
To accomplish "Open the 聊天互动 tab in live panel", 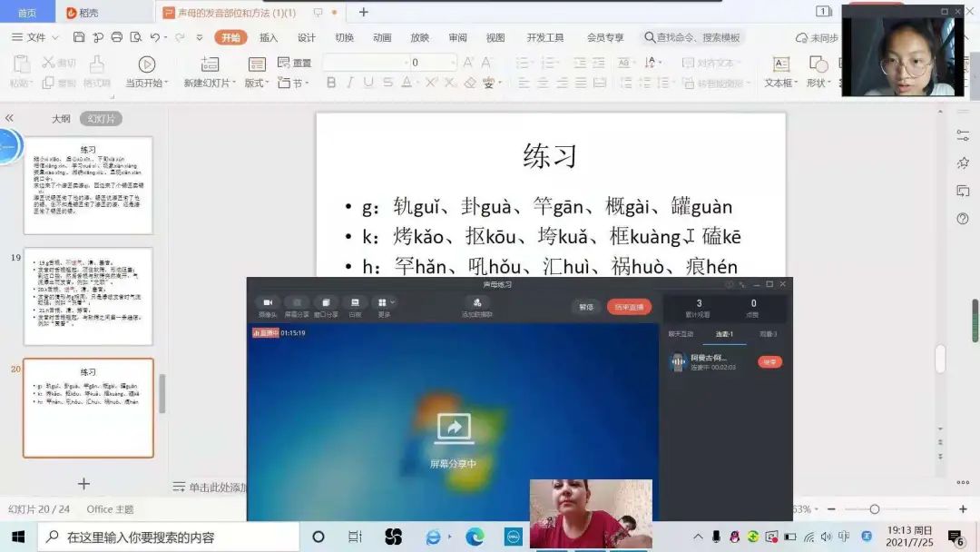I will tap(681, 334).
